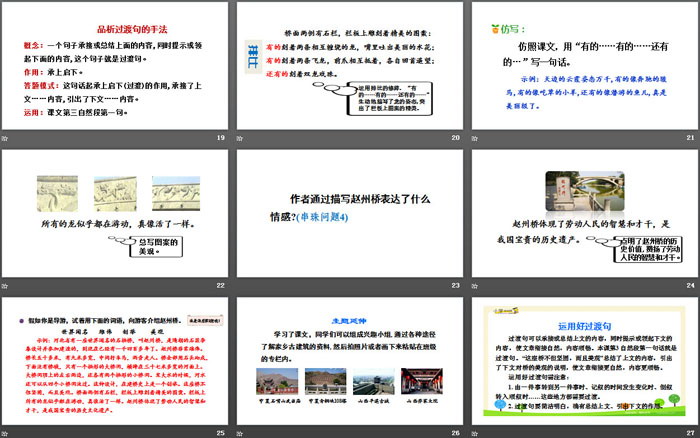700x438 pixels.
Task: Select slide 26 titled 主题延伸
Action: 350,361
